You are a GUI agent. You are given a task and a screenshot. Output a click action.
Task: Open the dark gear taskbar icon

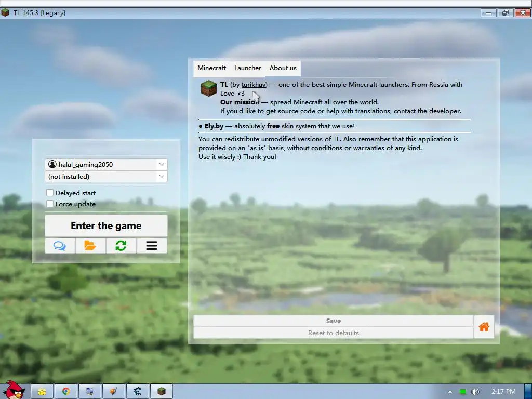pos(137,392)
